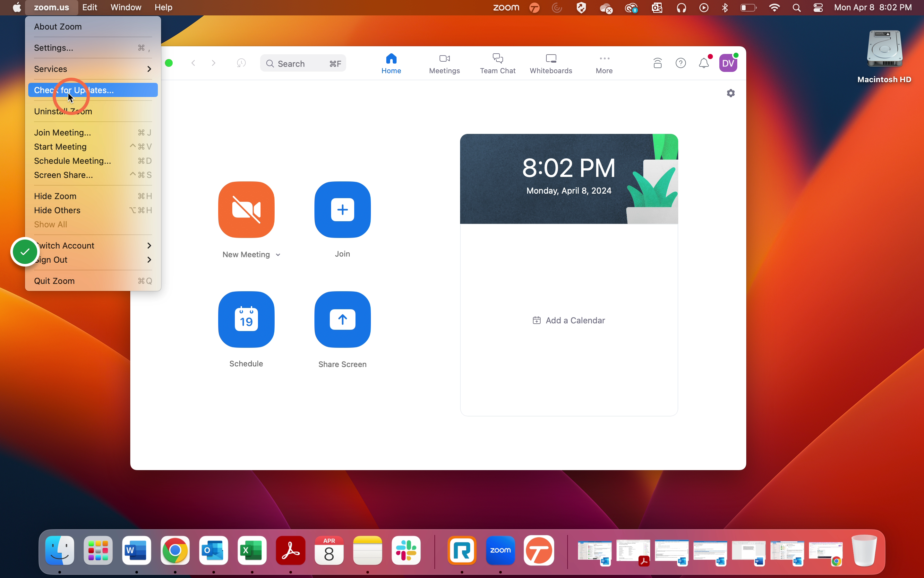
Task: Open the Whiteboards tab
Action: (x=551, y=64)
